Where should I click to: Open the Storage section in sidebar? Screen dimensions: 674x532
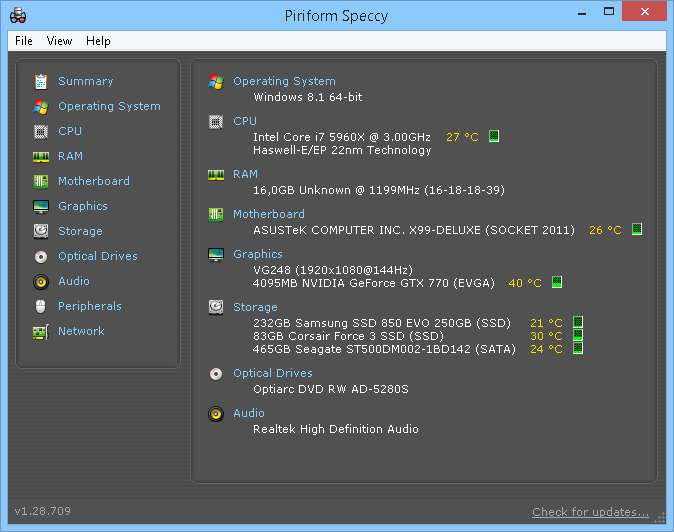[x=80, y=231]
